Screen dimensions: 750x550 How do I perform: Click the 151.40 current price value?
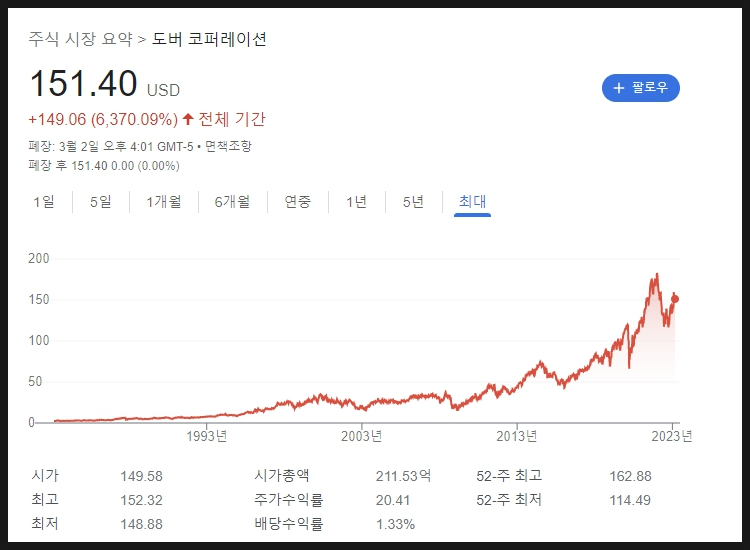click(84, 83)
